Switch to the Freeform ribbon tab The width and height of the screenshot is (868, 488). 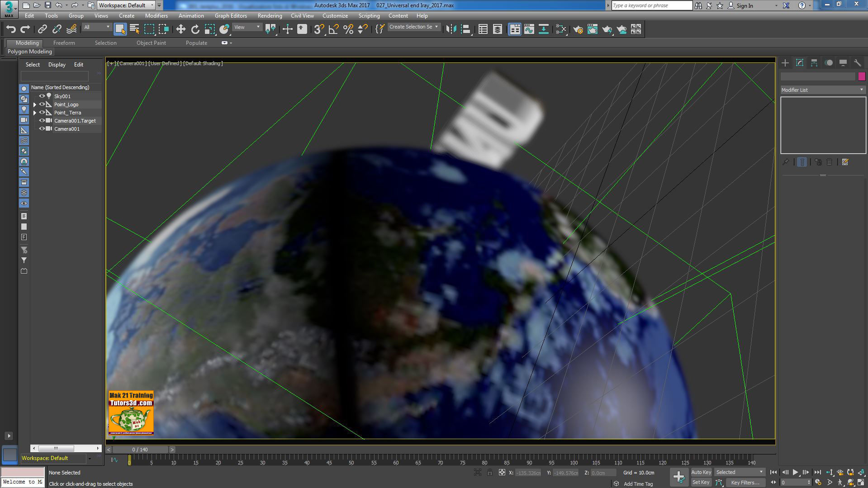point(64,43)
